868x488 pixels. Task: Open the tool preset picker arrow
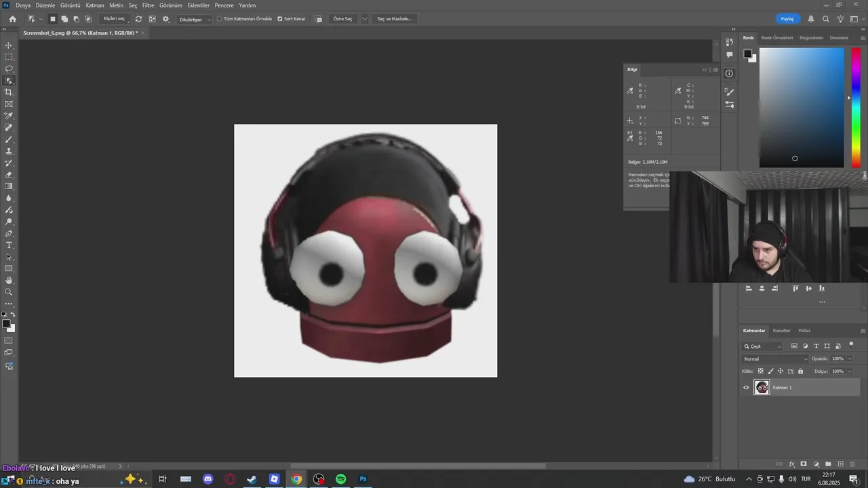click(40, 19)
